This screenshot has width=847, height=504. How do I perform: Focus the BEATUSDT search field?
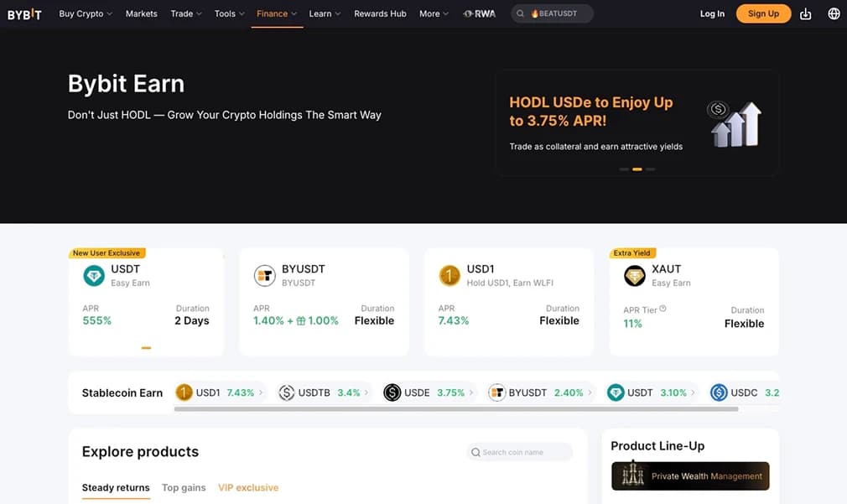(553, 13)
